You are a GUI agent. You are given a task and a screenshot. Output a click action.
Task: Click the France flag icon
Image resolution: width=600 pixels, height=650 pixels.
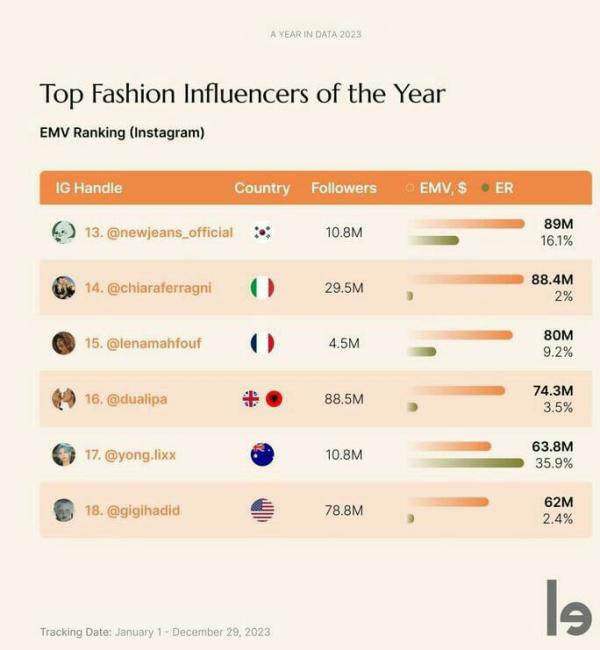(262, 343)
